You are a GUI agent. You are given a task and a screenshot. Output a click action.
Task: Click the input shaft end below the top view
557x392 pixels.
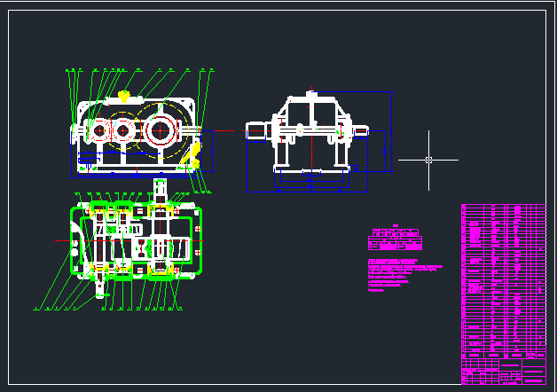pyautogui.click(x=99, y=287)
